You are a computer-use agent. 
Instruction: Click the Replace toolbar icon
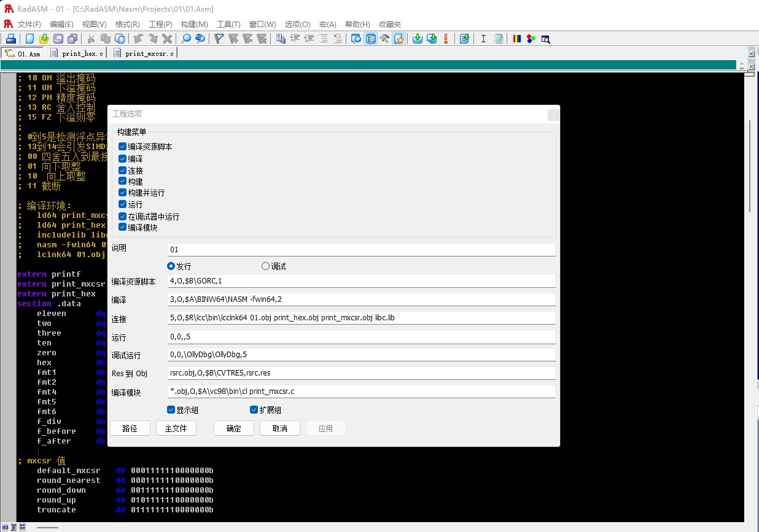pos(200,39)
